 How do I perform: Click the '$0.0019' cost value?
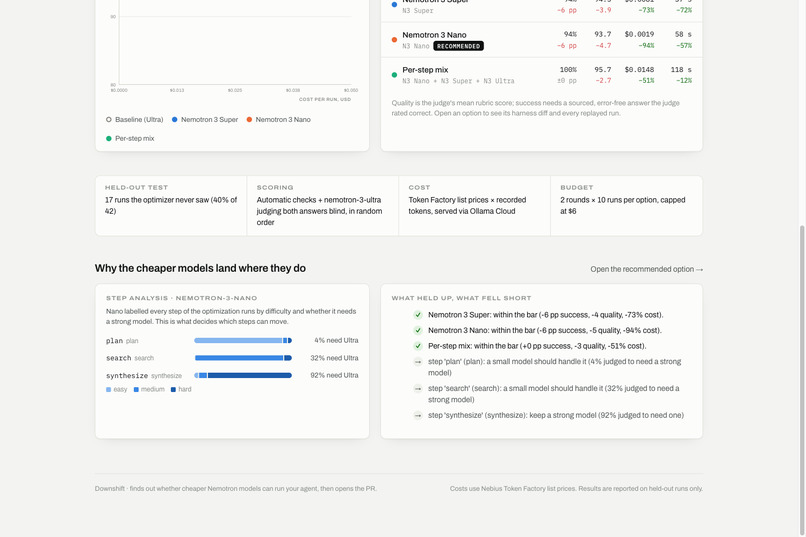tap(639, 34)
